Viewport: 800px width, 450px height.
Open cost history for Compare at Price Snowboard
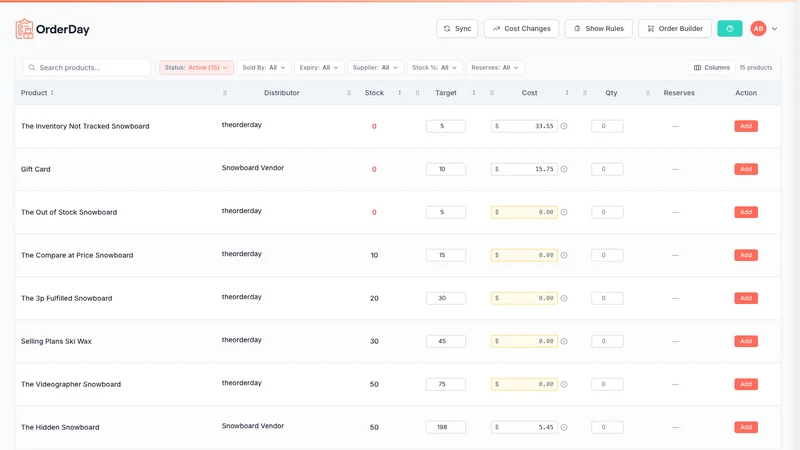pos(564,255)
